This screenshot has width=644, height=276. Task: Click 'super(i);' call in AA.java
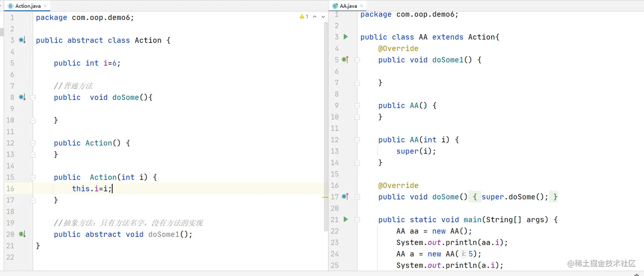click(x=416, y=151)
